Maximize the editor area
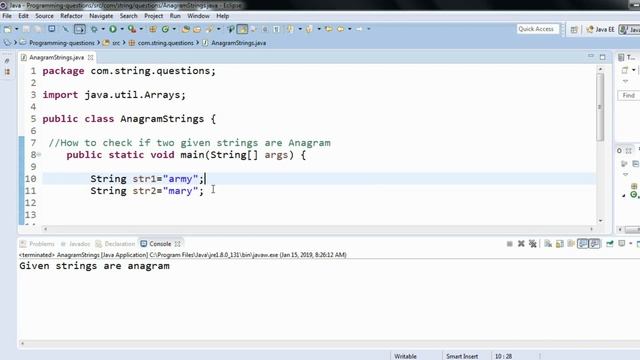 [602, 57]
